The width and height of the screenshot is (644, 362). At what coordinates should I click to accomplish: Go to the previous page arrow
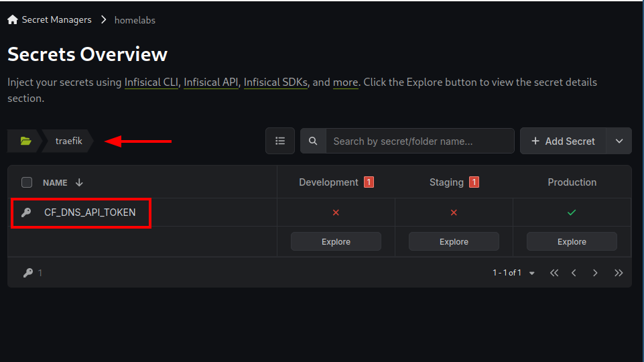[574, 273]
